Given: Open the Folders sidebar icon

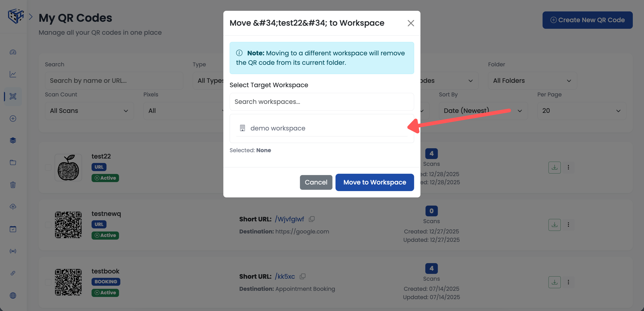Looking at the screenshot, I should [x=13, y=162].
